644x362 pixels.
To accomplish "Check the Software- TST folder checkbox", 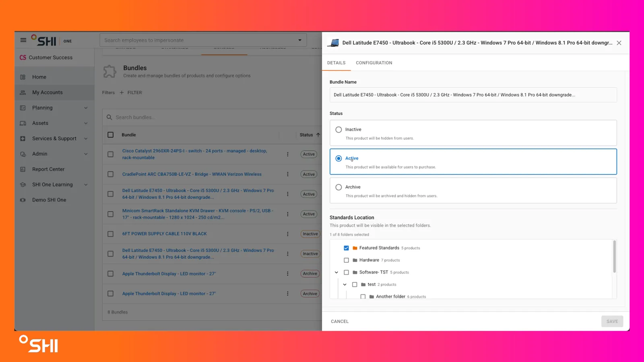I will (x=346, y=272).
